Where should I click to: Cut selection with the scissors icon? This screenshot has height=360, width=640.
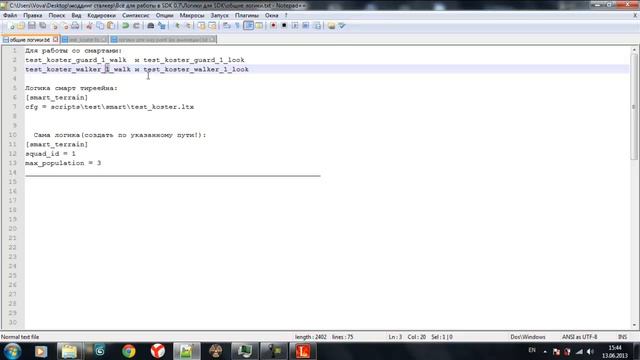(89, 26)
